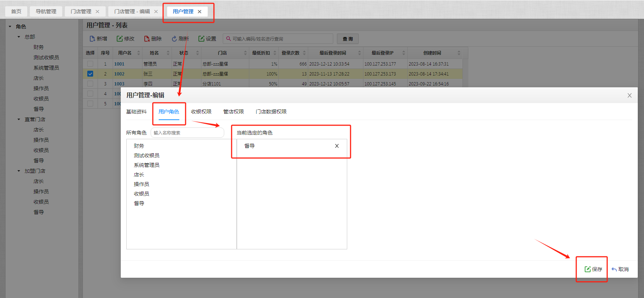644x298 pixels.
Task: Collapse the 角色 tree root
Action: pos(10,27)
